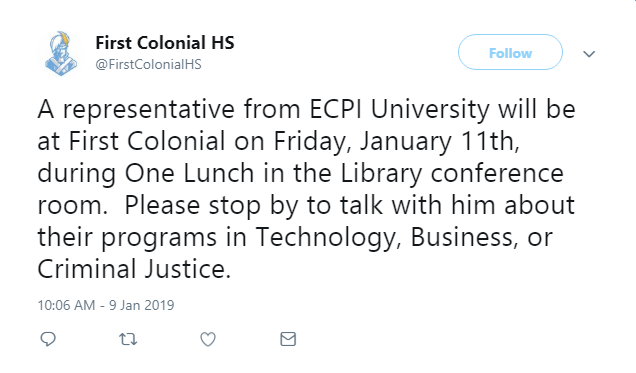Click the reply speech bubble icon
The width and height of the screenshot is (636, 373).
(48, 339)
